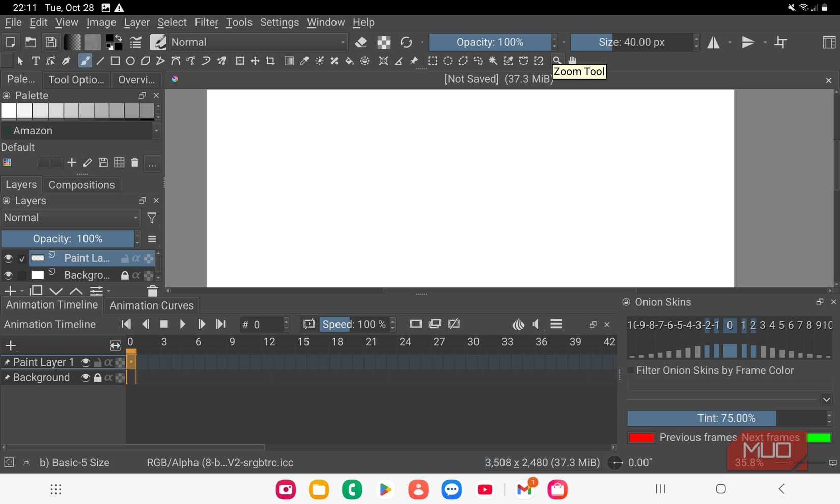This screenshot has width=840, height=504.
Task: Select the Rectangular Selection tool
Action: click(433, 61)
